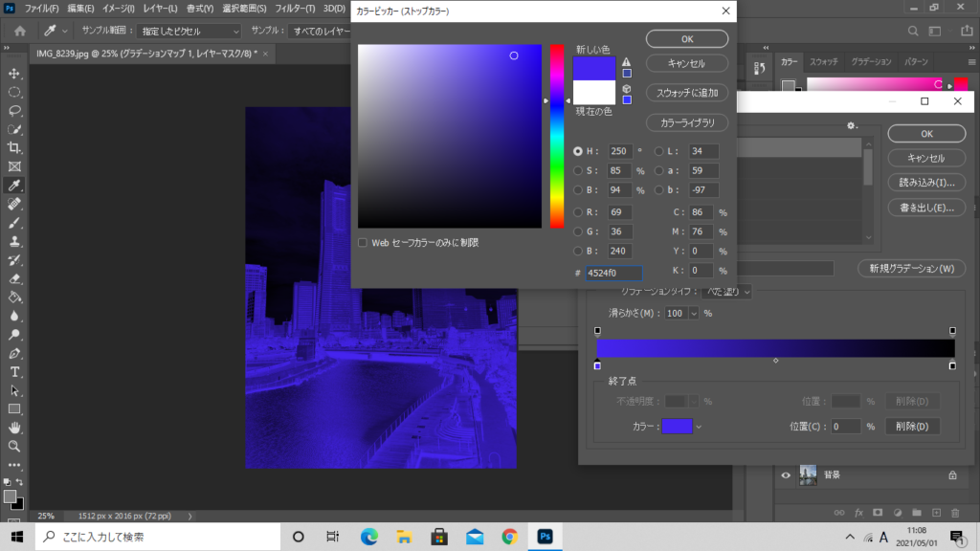
Task: Select the Quick Selection tool
Action: tap(14, 129)
